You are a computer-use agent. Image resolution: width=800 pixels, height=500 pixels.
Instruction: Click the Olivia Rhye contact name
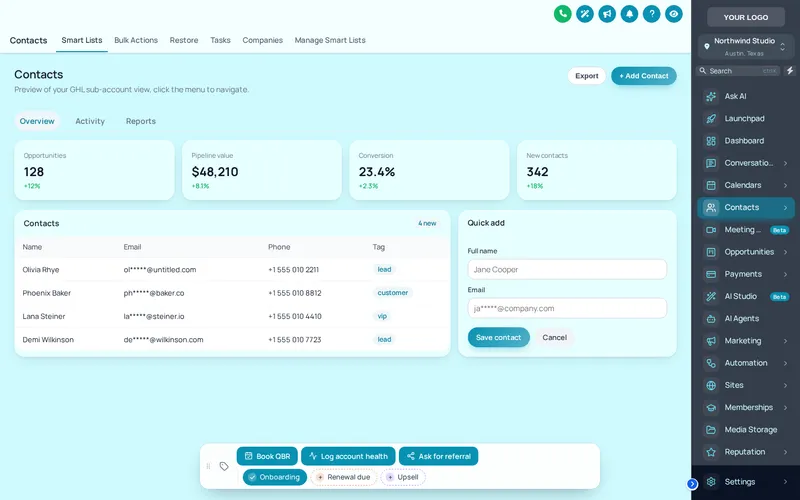coord(41,270)
